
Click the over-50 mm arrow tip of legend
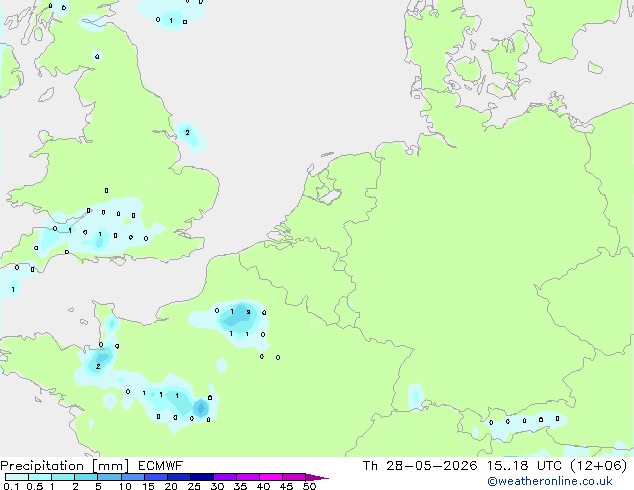pyautogui.click(x=317, y=477)
